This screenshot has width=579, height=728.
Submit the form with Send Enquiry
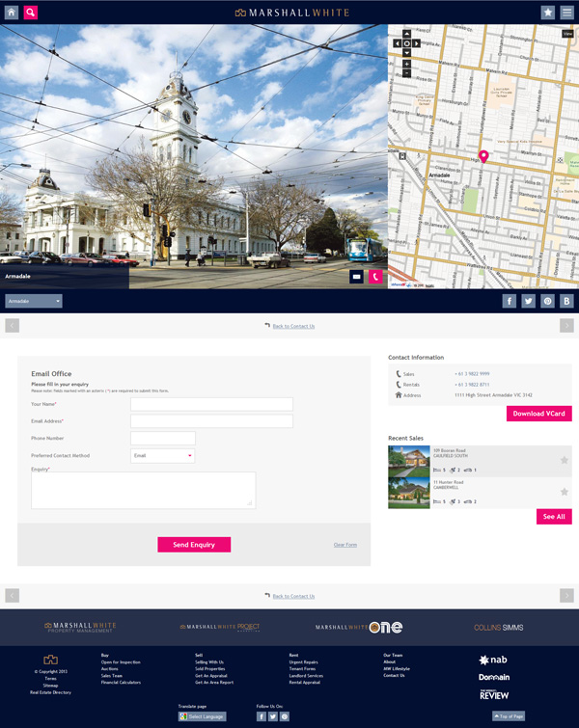point(194,545)
